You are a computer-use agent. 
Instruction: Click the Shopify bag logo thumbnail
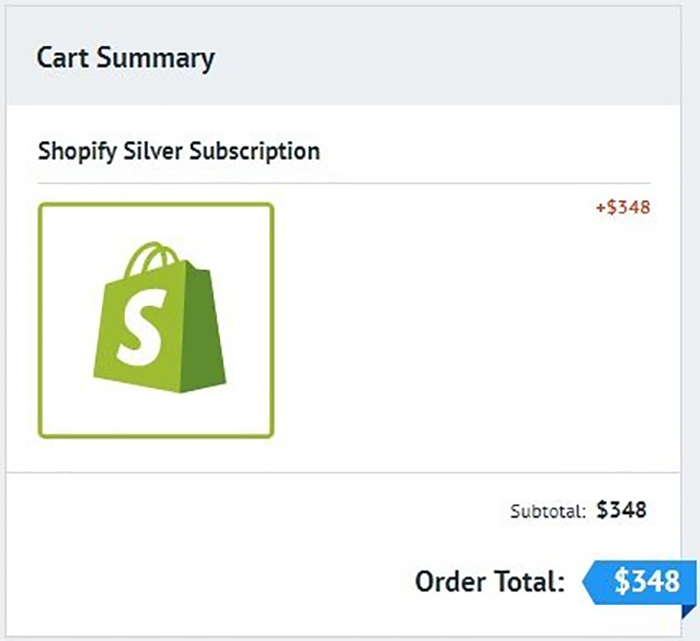click(x=156, y=320)
